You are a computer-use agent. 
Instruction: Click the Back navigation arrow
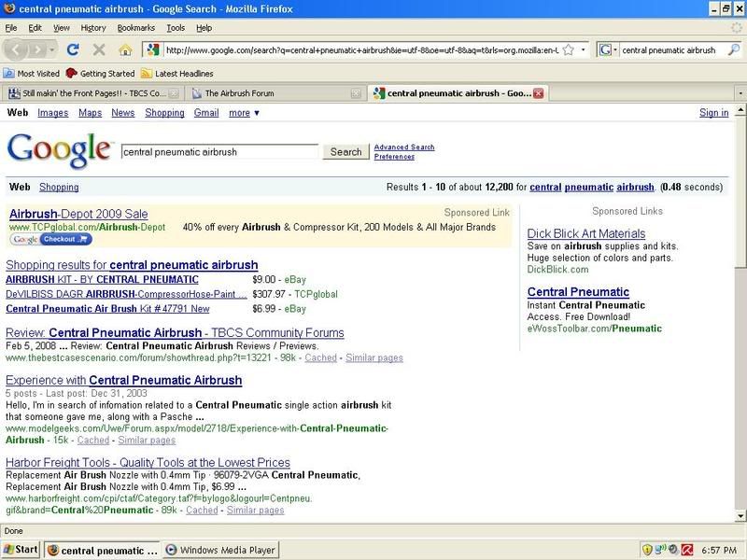(x=16, y=49)
